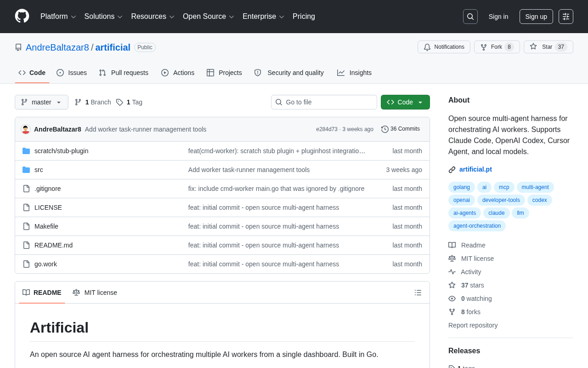Open the 'Add worker task-runner management tools' commit header message
The width and height of the screenshot is (588, 368).
146,129
